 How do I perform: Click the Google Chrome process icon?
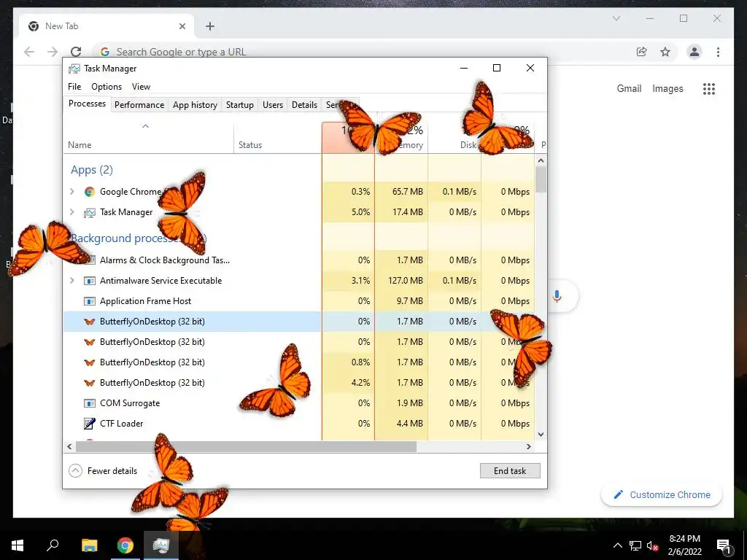tap(89, 192)
